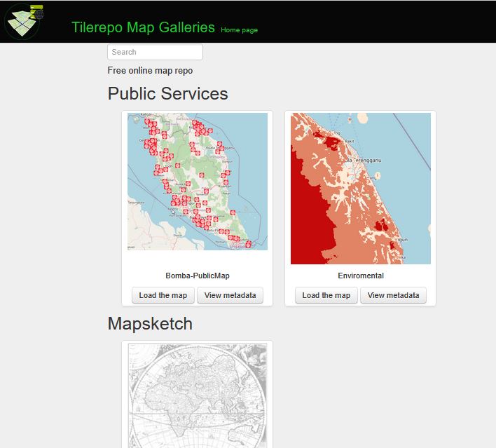The width and height of the screenshot is (496, 448).
Task: Open the Bomba-PublicMap map thumbnail
Action: 198,182
